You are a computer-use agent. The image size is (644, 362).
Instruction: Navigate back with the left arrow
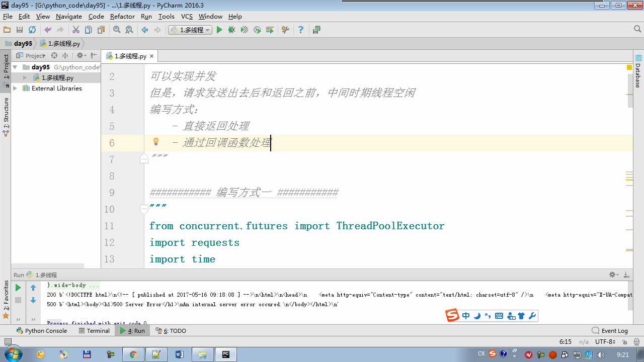pyautogui.click(x=145, y=30)
